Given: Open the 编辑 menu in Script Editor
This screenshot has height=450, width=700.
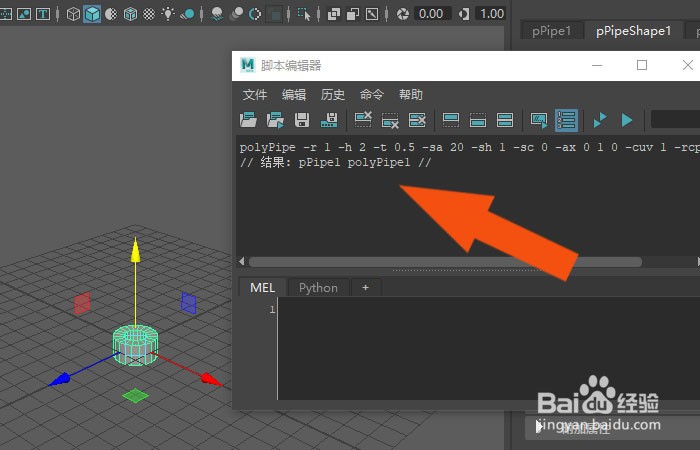Looking at the screenshot, I should click(x=294, y=95).
